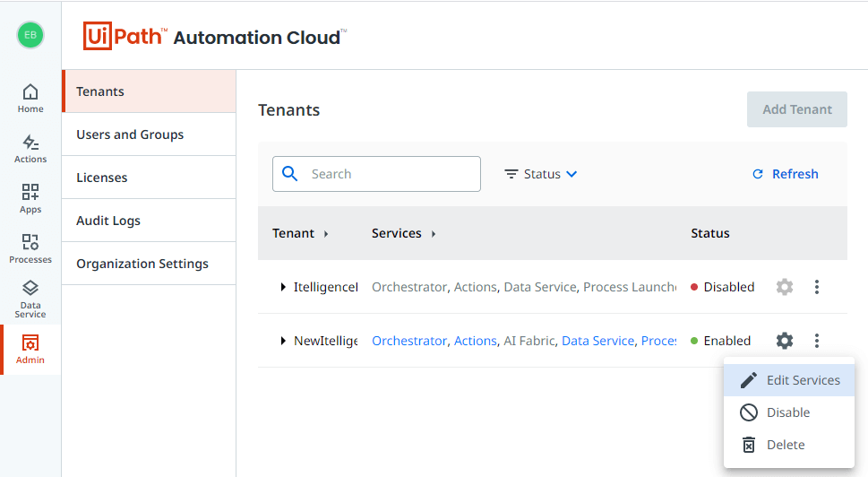Click the pencil icon for Edit Services
Viewport: 868px width, 477px height.
pos(749,380)
